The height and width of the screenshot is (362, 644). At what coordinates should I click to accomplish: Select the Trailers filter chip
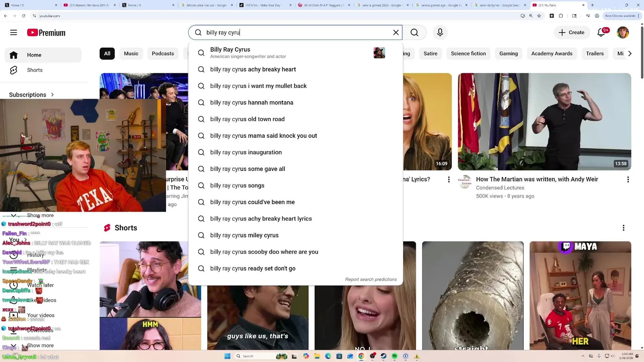pos(595,53)
